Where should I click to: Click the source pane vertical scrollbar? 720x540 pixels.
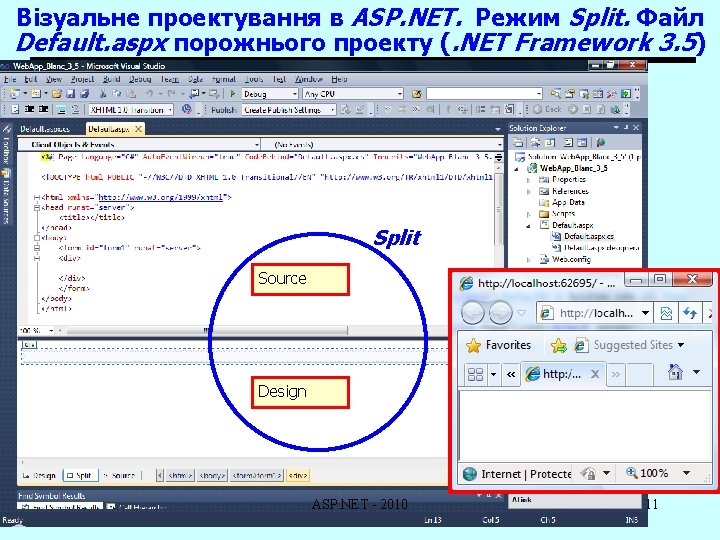coord(498,211)
